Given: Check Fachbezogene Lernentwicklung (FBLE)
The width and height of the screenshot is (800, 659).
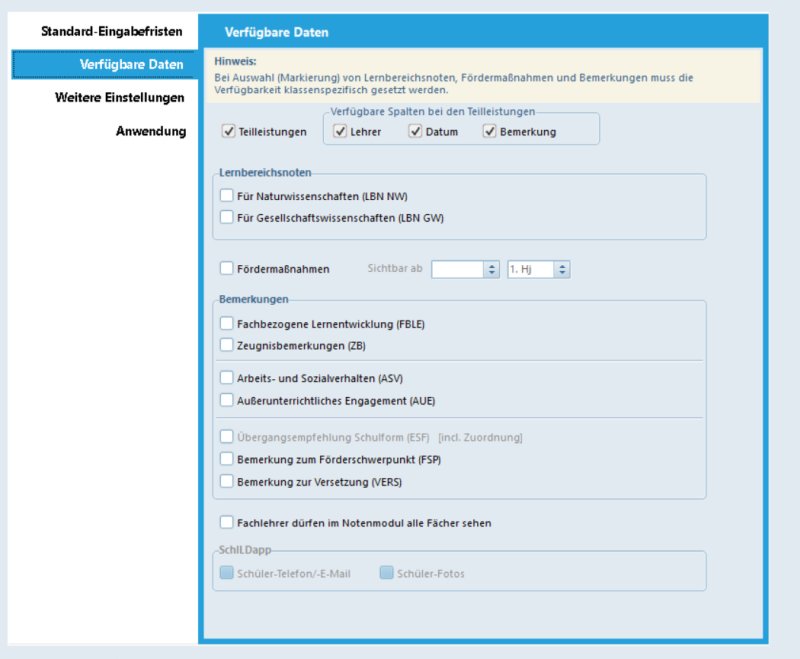Looking at the screenshot, I should pyautogui.click(x=227, y=323).
